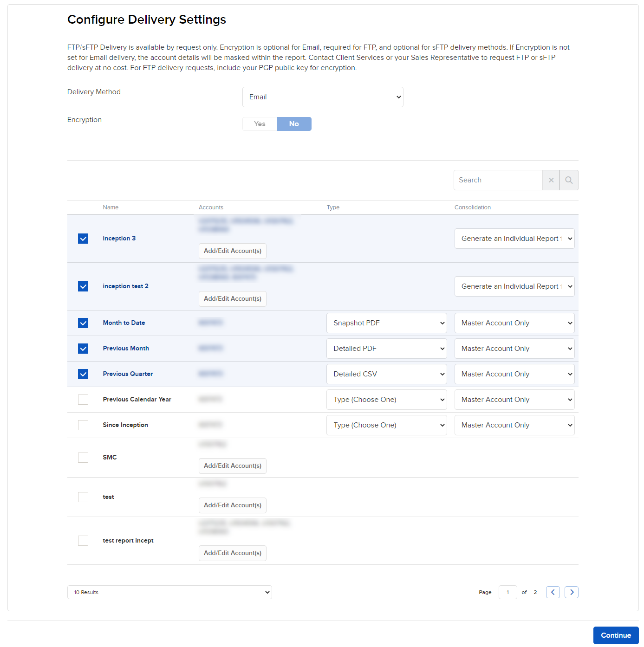
Task: Click the search magnifier icon
Action: [568, 180]
